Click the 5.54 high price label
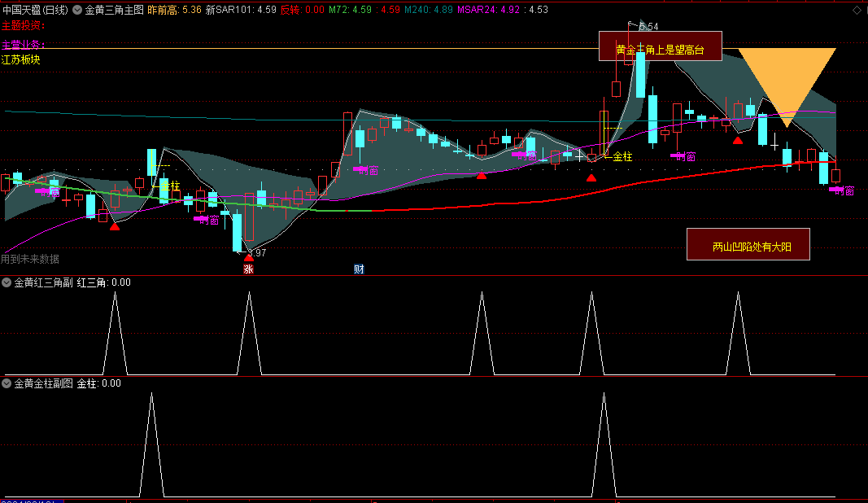The image size is (868, 503). point(648,27)
